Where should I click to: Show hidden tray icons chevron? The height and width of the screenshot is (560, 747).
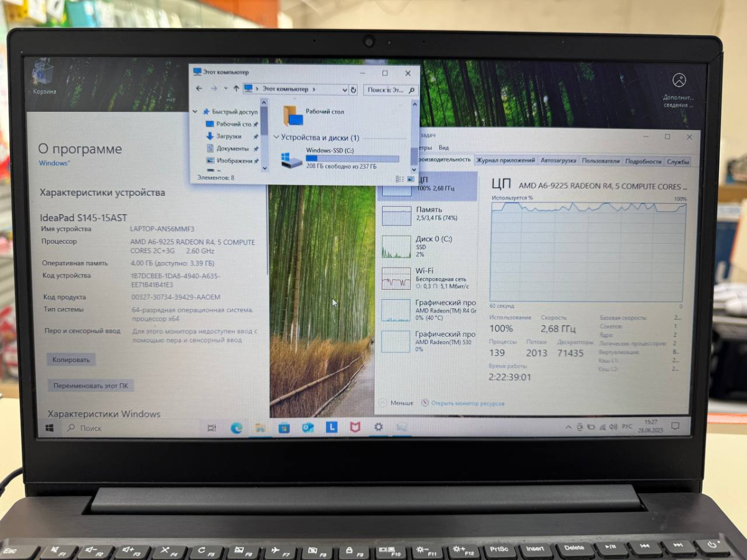point(568,427)
